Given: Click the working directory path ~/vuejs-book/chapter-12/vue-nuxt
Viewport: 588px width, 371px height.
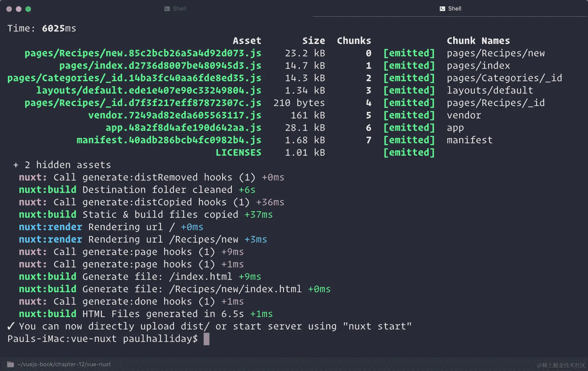Looking at the screenshot, I should 64,364.
